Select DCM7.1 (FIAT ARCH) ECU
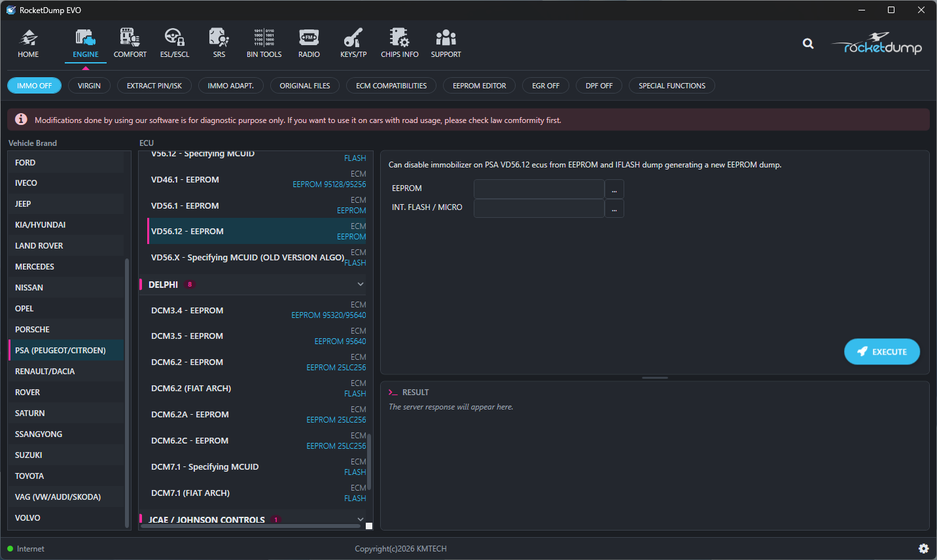This screenshot has height=560, width=937. [x=257, y=493]
